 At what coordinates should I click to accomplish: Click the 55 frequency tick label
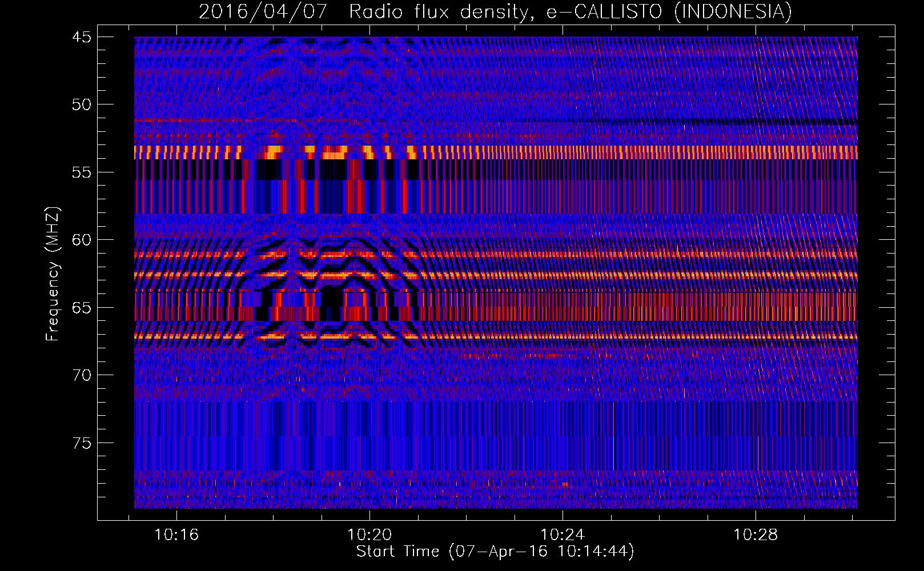coord(82,172)
